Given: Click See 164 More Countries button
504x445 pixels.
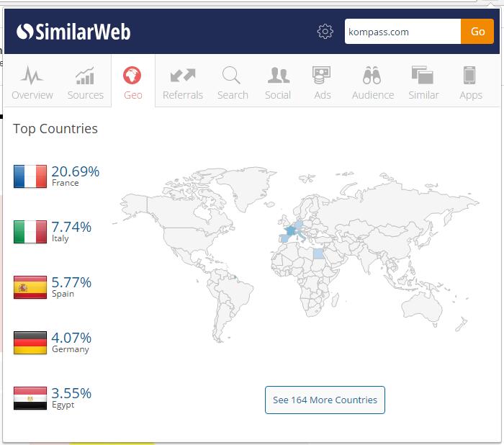Looking at the screenshot, I should tap(325, 400).
